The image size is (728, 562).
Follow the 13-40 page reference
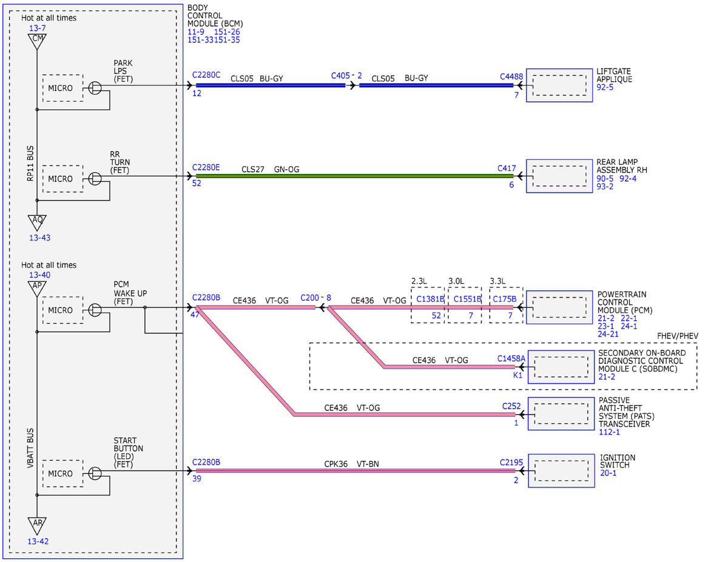pyautogui.click(x=39, y=275)
